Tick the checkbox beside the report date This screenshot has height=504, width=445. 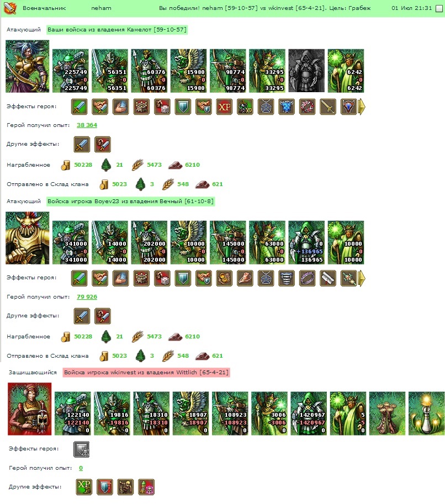click(439, 9)
